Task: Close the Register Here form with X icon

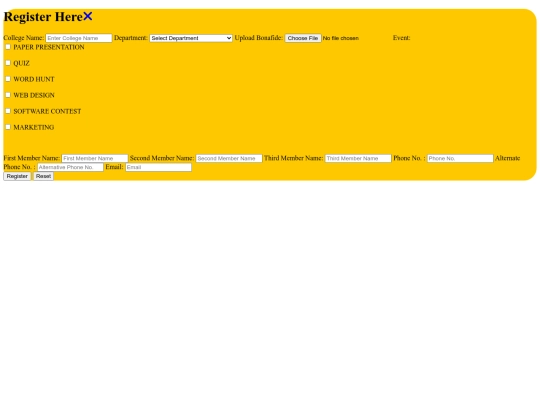Action: pos(88,16)
